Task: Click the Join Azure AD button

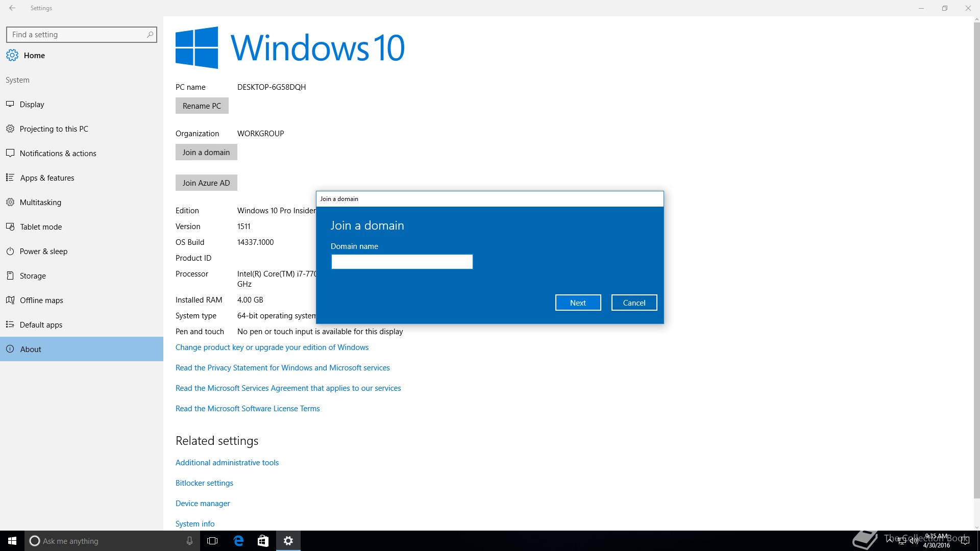Action: [206, 183]
